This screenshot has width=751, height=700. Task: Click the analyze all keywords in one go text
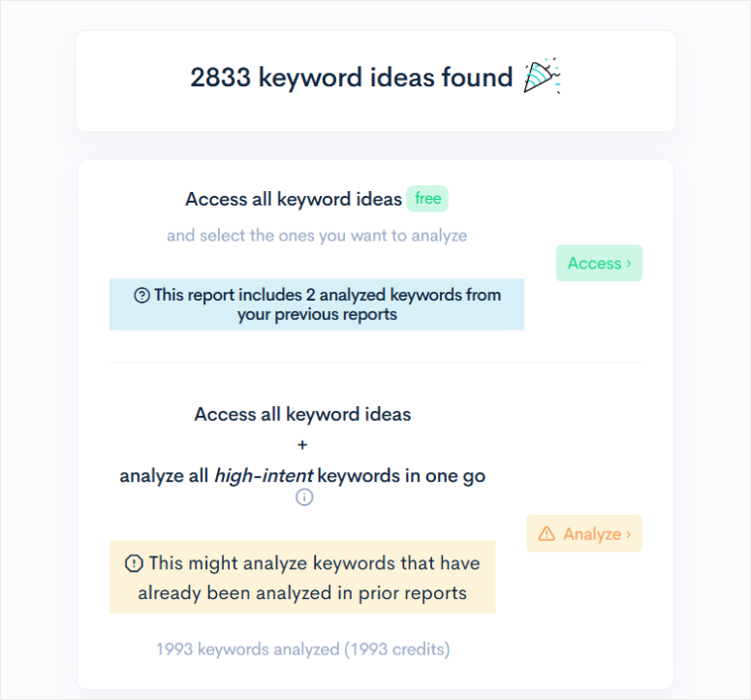tap(302, 476)
